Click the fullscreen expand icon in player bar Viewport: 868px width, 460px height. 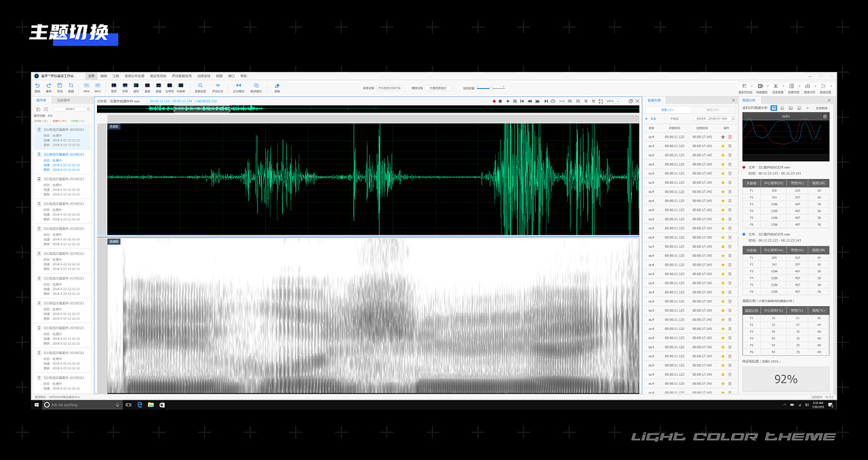pyautogui.click(x=601, y=101)
